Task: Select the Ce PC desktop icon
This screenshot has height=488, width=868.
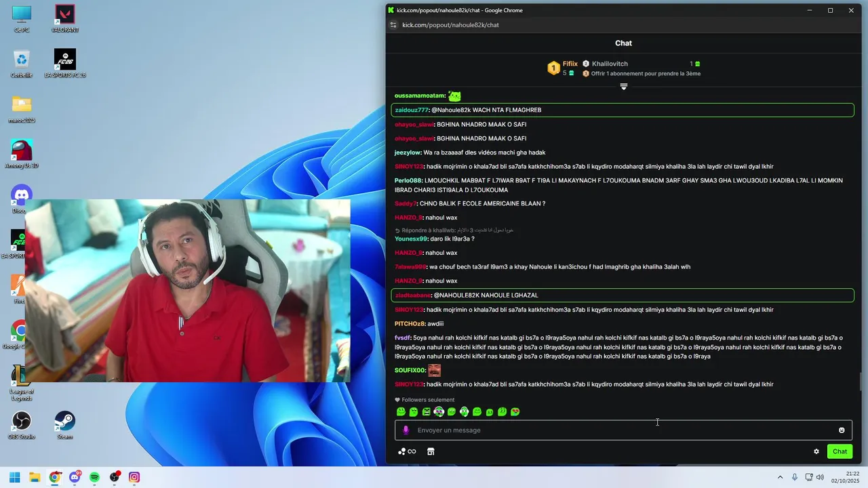Action: (22, 18)
